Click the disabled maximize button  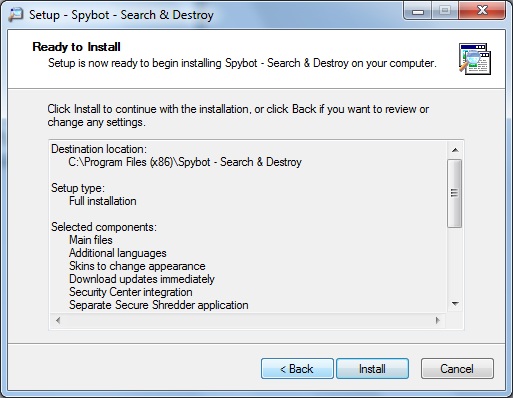tap(445, 11)
